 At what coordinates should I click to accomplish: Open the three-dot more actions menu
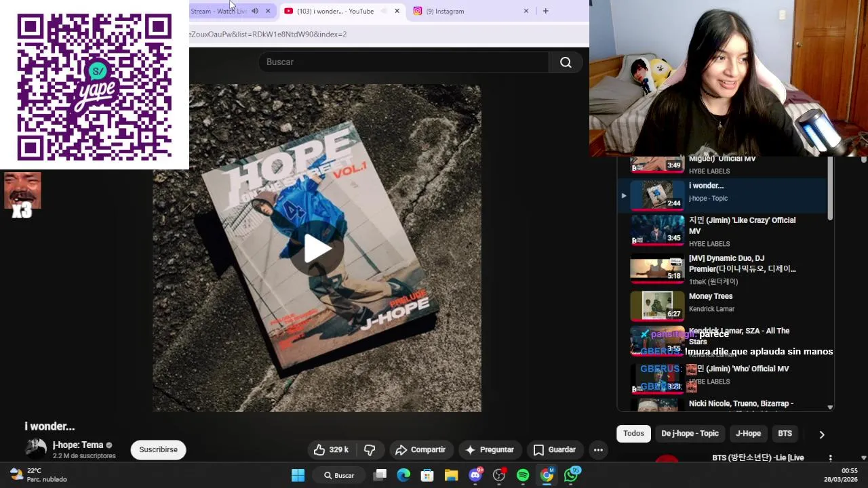598,449
